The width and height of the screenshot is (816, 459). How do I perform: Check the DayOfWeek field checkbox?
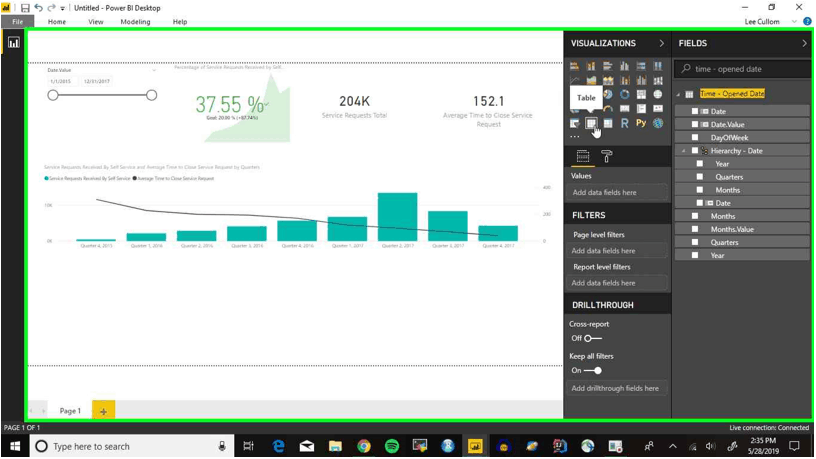click(695, 137)
